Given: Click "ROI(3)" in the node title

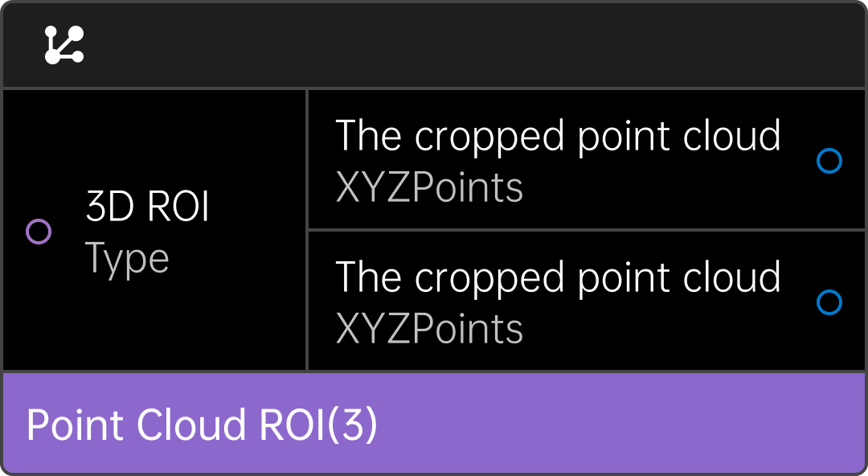Looking at the screenshot, I should tap(317, 425).
